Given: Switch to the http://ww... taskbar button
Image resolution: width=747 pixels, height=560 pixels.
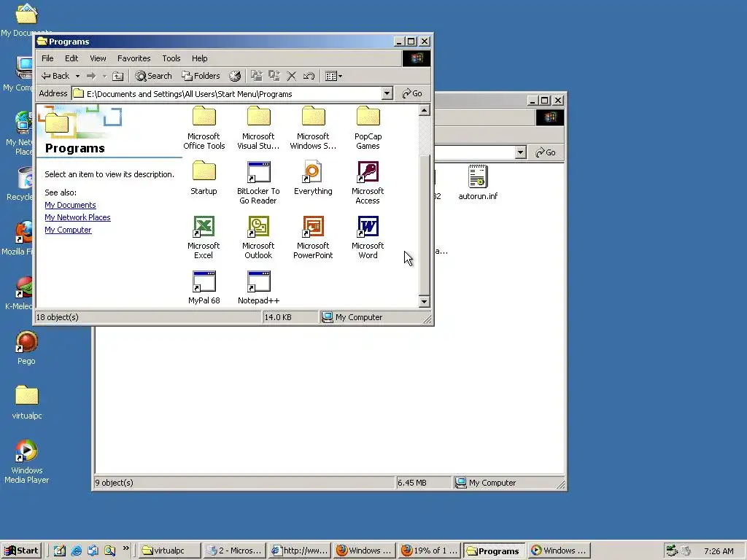Looking at the screenshot, I should 300,551.
